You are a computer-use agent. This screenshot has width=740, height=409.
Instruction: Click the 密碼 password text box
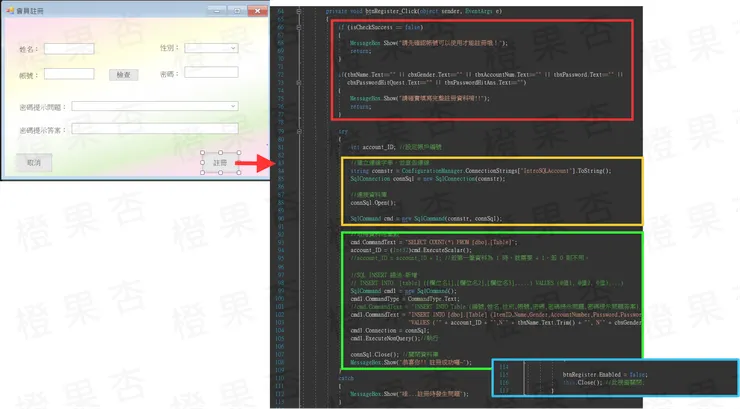(x=211, y=72)
